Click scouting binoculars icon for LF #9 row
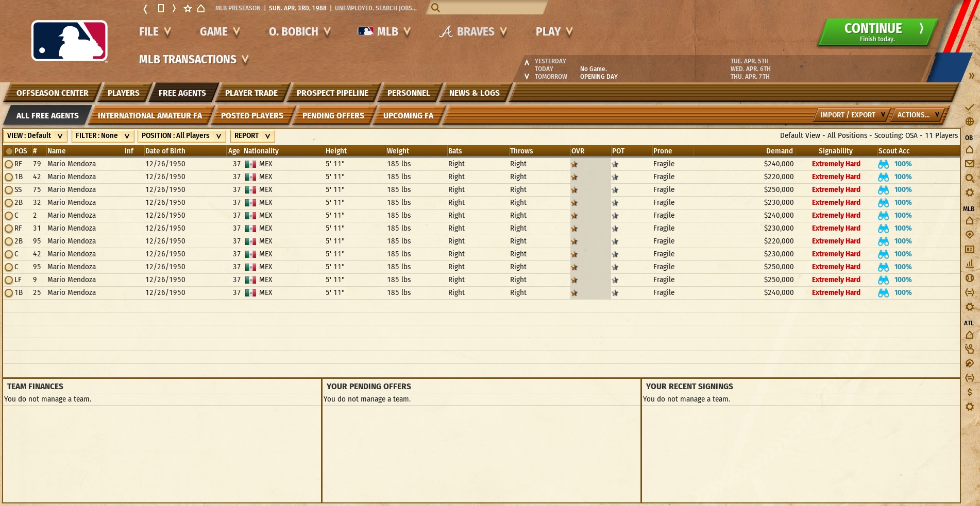 point(883,280)
